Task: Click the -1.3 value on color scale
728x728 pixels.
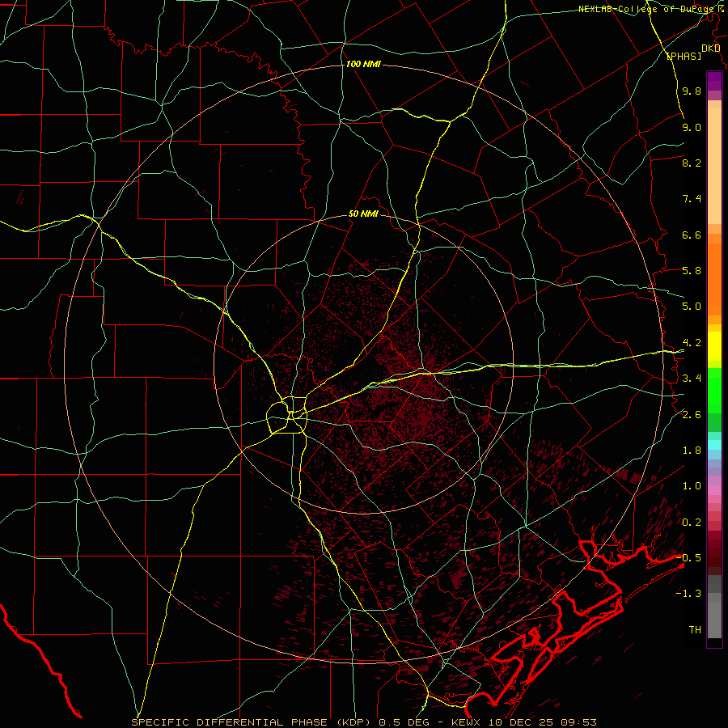Action: pyautogui.click(x=688, y=594)
